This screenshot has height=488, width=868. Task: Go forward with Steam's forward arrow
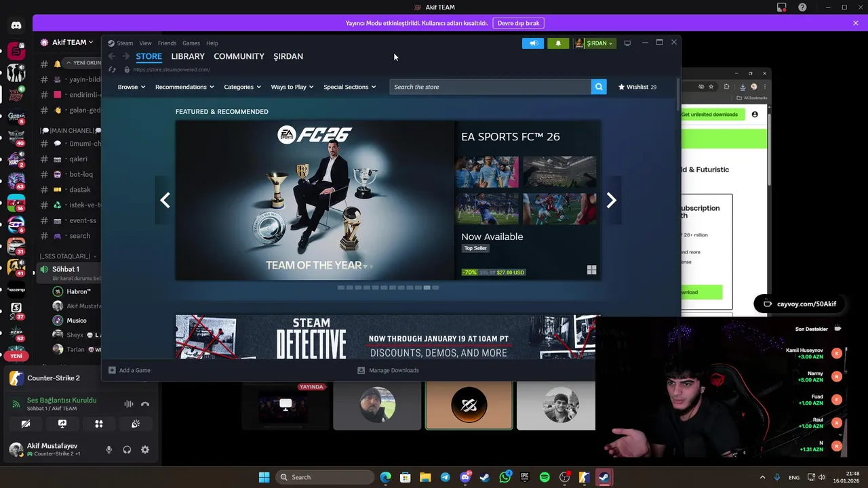[x=125, y=56]
